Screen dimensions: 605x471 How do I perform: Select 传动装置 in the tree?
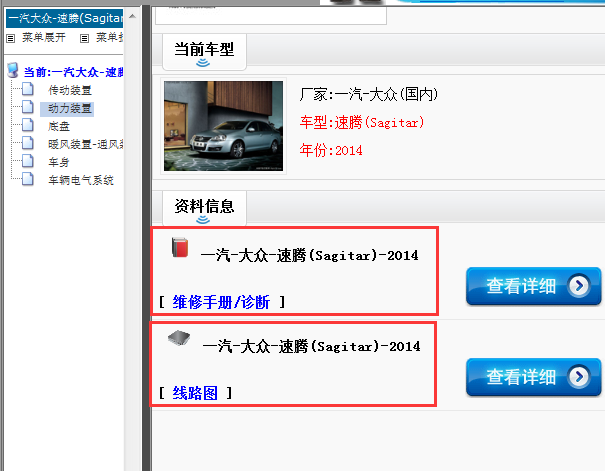coord(70,90)
